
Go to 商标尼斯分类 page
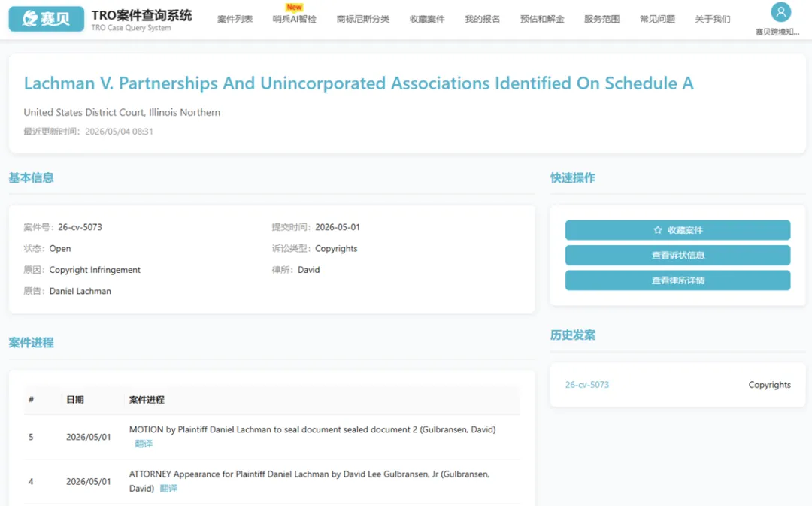click(362, 19)
